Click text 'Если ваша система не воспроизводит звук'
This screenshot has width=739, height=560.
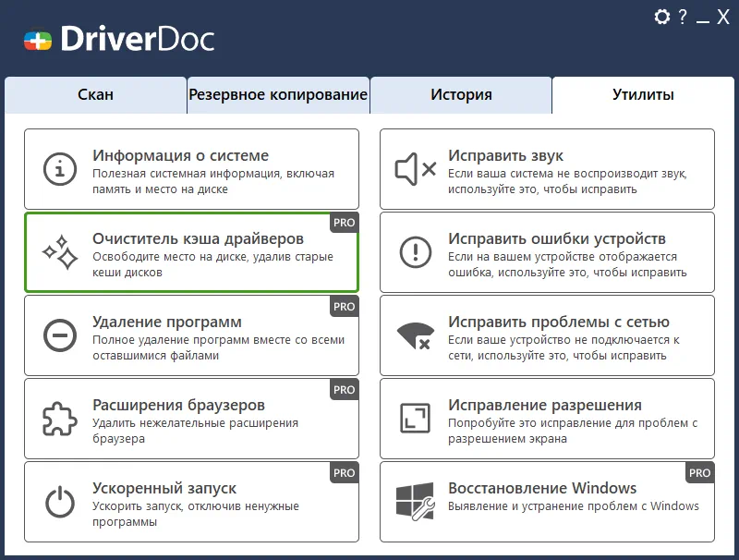coord(567,174)
